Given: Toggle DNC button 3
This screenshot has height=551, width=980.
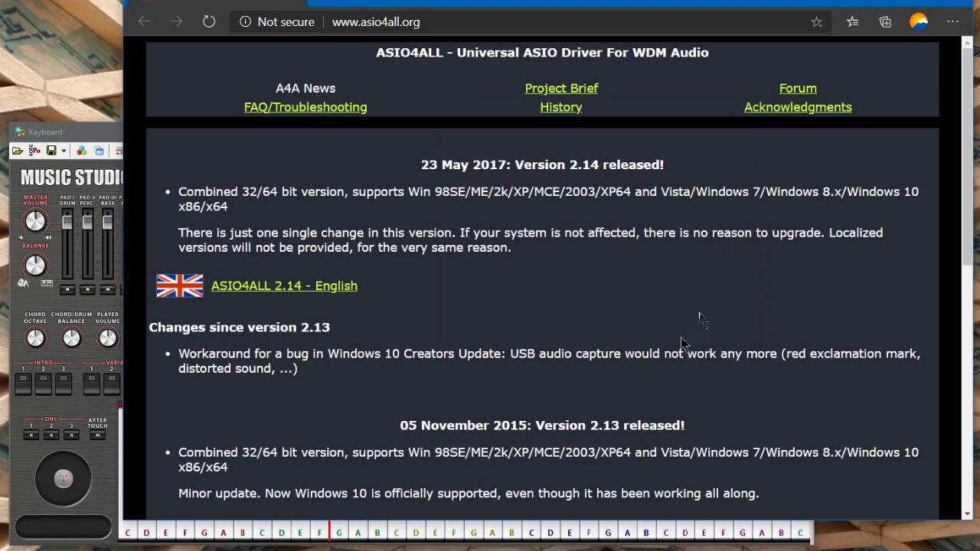Looking at the screenshot, I should (x=71, y=435).
